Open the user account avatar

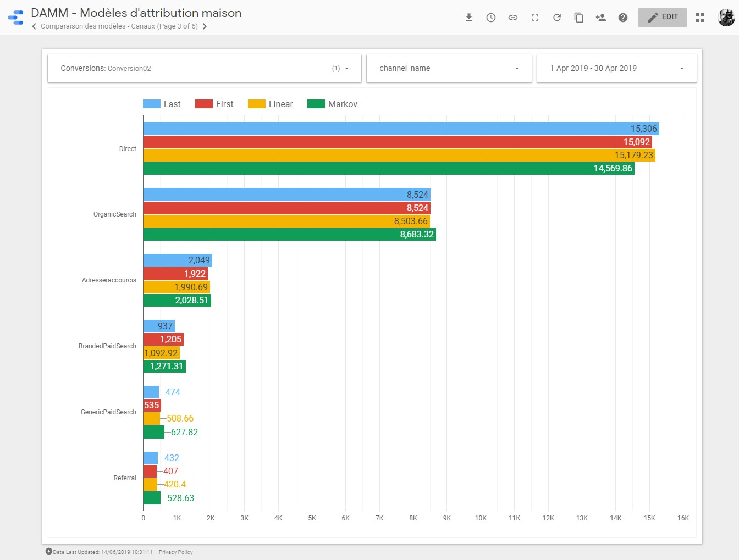tap(726, 18)
